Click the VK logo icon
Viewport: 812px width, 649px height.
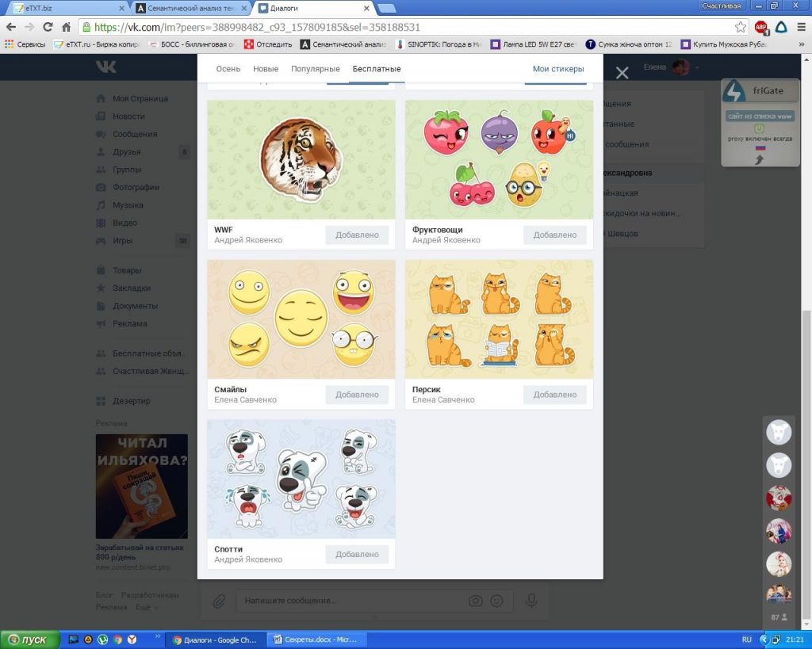(105, 67)
